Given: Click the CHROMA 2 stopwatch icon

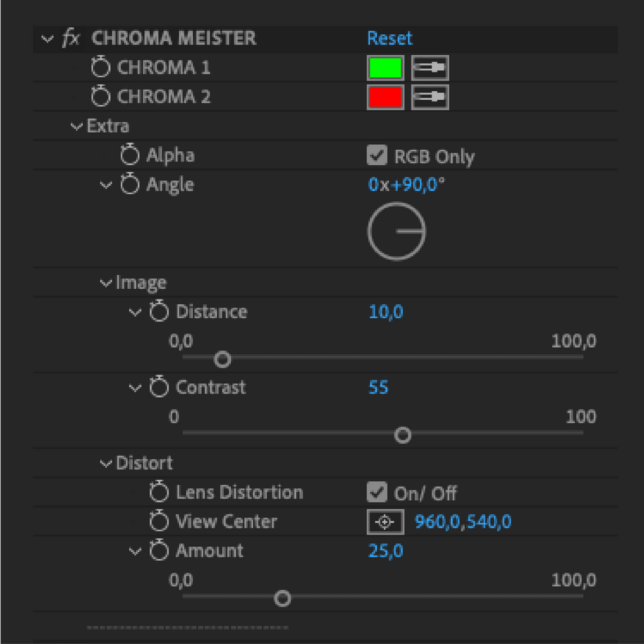Looking at the screenshot, I should 100,97.
